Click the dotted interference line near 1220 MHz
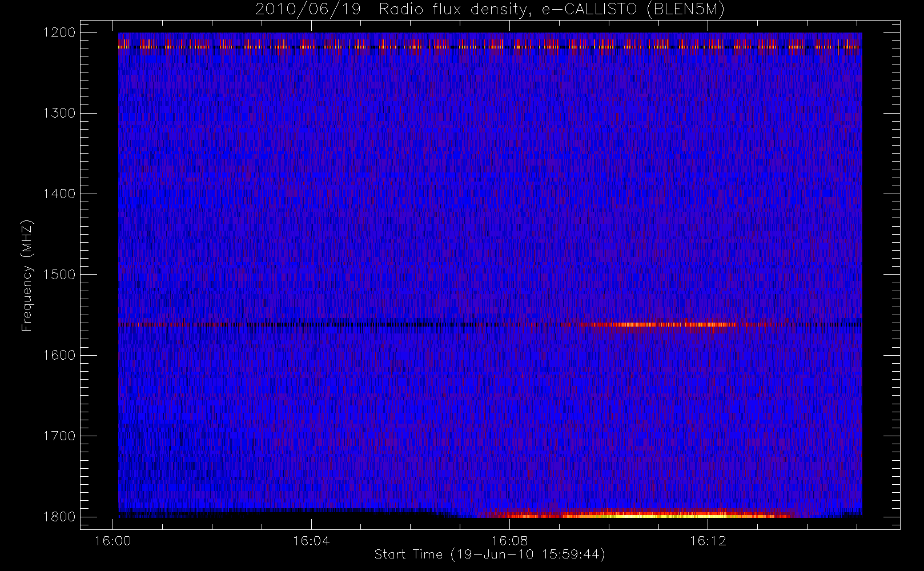 click(490, 47)
